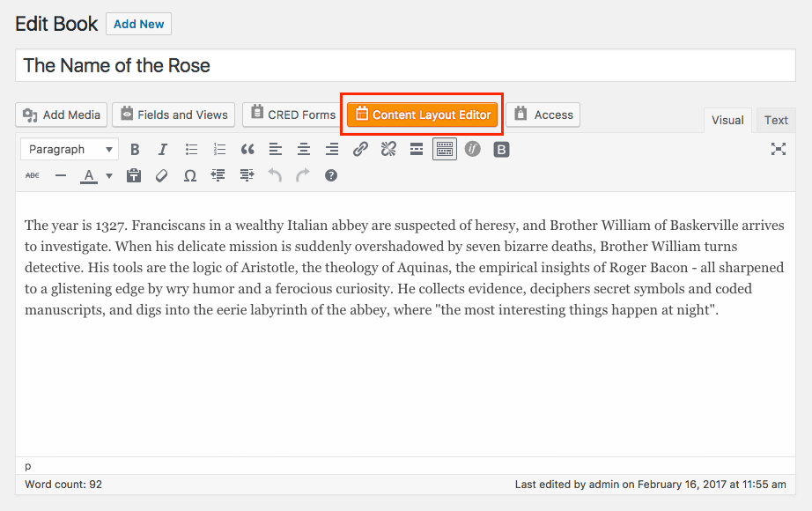Click the round gray 'if' icon
The height and width of the screenshot is (511, 812).
pyautogui.click(x=472, y=149)
